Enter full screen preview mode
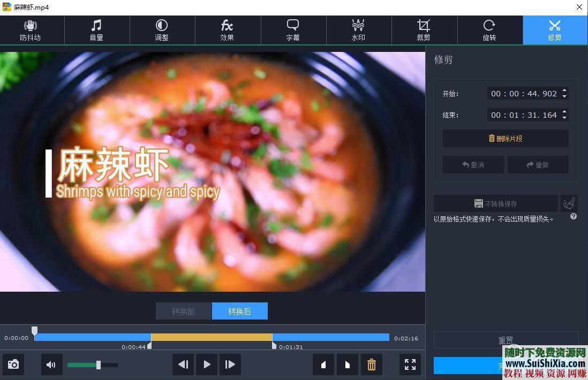The image size is (588, 380). click(410, 364)
